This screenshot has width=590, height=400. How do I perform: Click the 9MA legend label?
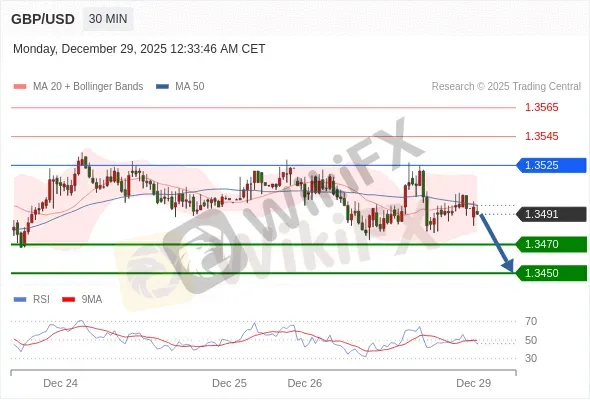pos(92,300)
